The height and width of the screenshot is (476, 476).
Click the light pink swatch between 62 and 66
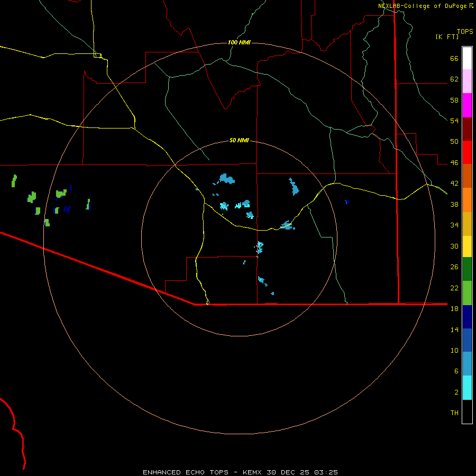click(x=467, y=81)
